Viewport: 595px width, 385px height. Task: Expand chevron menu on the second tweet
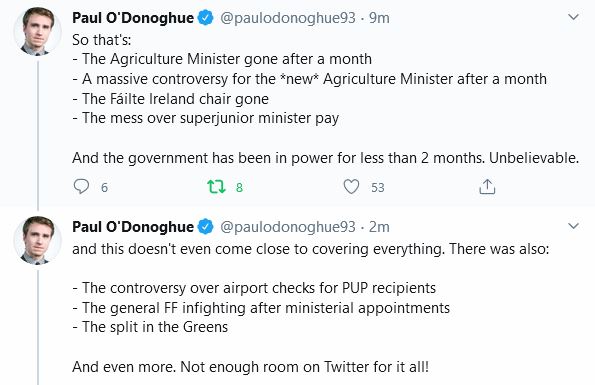click(x=573, y=226)
